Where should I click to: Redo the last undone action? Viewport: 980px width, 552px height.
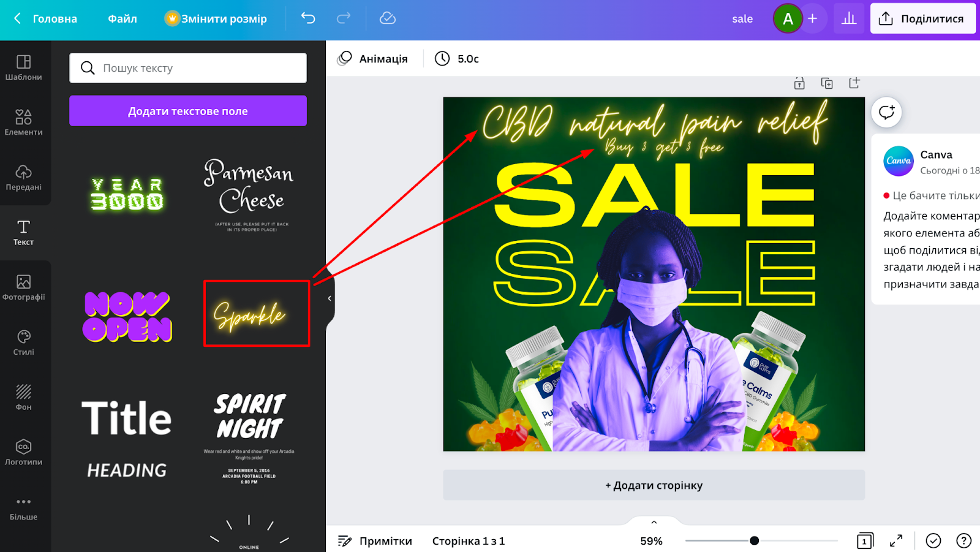[x=344, y=18]
